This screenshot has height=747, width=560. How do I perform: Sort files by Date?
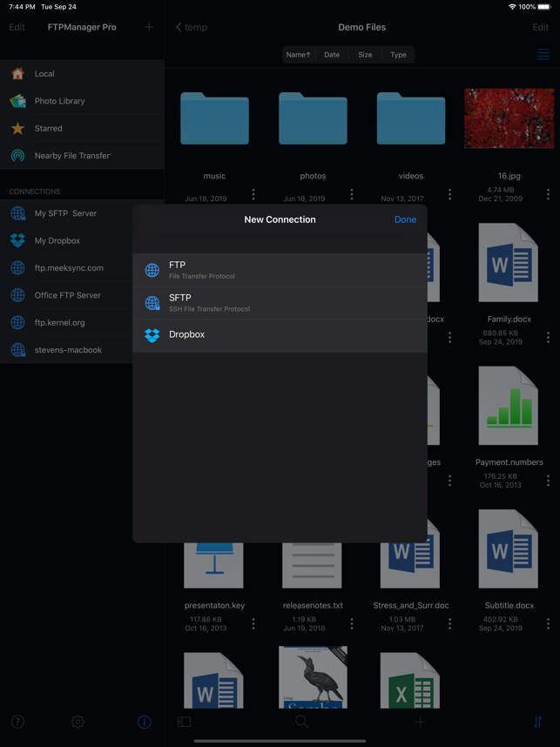click(332, 55)
